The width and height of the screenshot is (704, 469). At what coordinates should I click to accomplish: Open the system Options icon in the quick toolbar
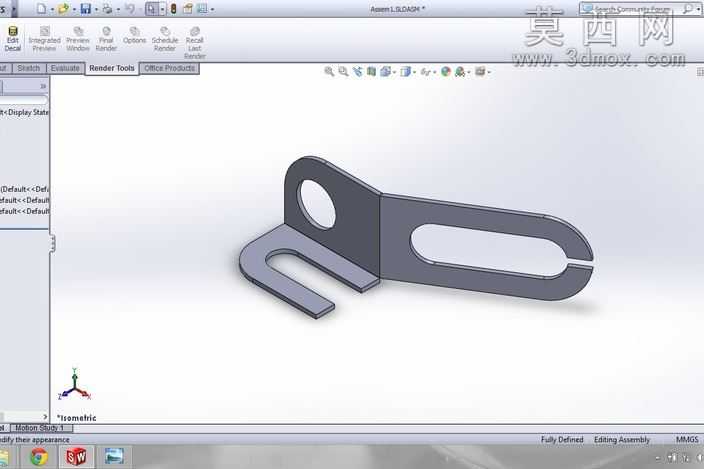point(202,9)
